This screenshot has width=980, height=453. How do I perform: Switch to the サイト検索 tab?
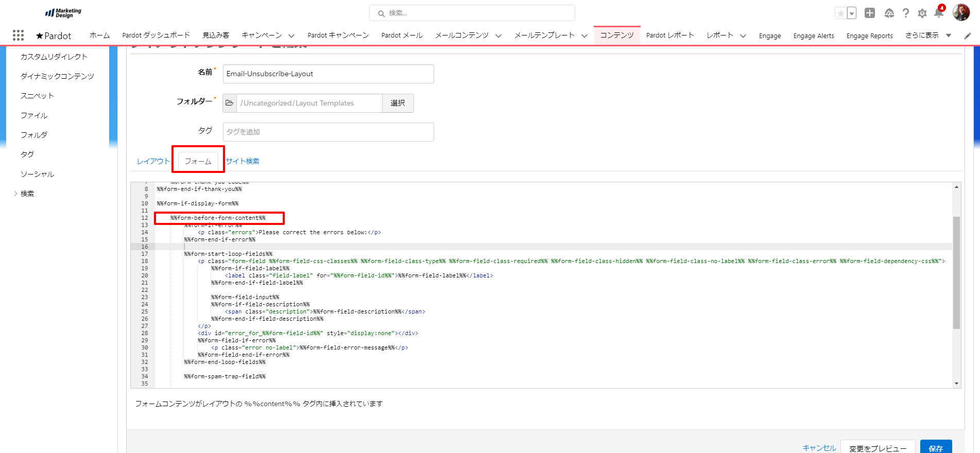[x=243, y=161]
